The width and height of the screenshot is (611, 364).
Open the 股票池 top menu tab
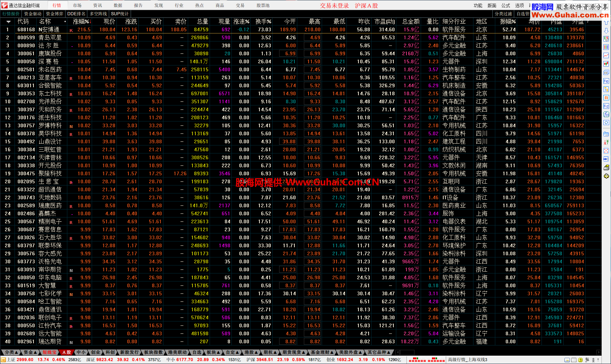[x=263, y=5]
